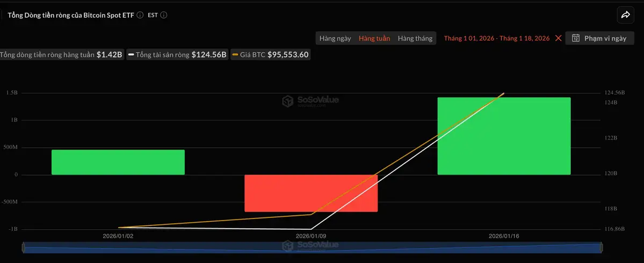The image size is (644, 263).
Task: Select the Hàng tuần tab
Action: 374,38
